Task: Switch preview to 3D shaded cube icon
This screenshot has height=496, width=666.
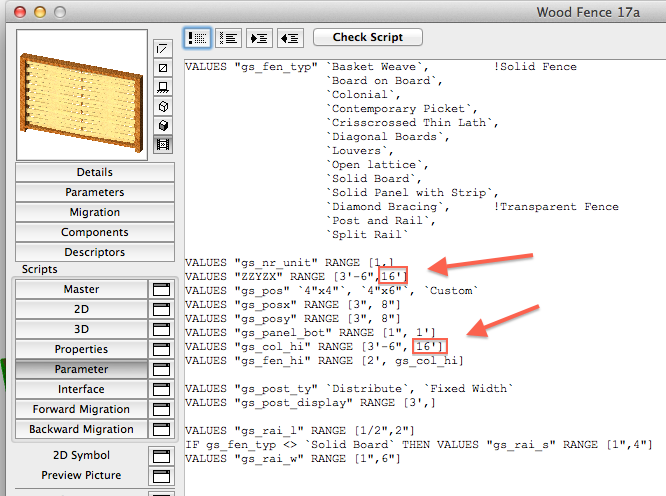Action: click(163, 125)
